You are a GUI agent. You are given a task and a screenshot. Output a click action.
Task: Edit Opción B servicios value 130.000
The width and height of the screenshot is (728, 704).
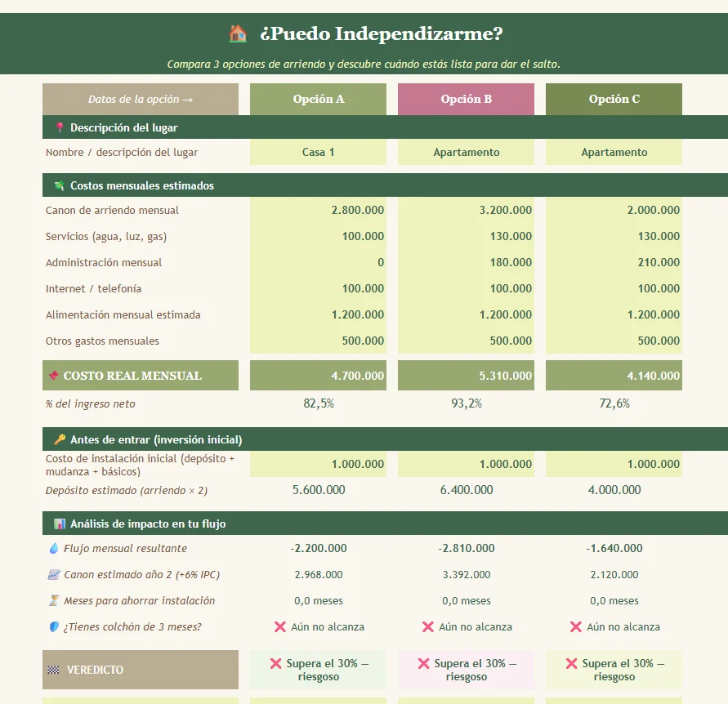pos(466,236)
